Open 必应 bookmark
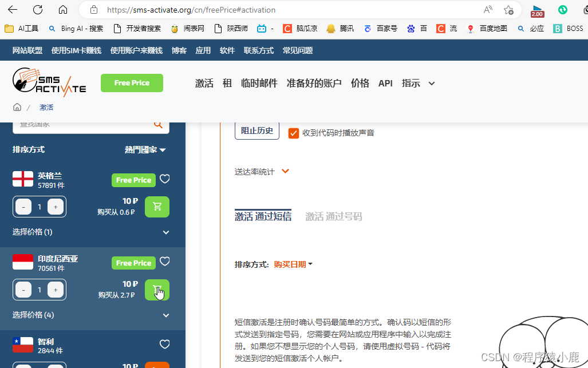Screen dimensions: 588x368 (531, 29)
